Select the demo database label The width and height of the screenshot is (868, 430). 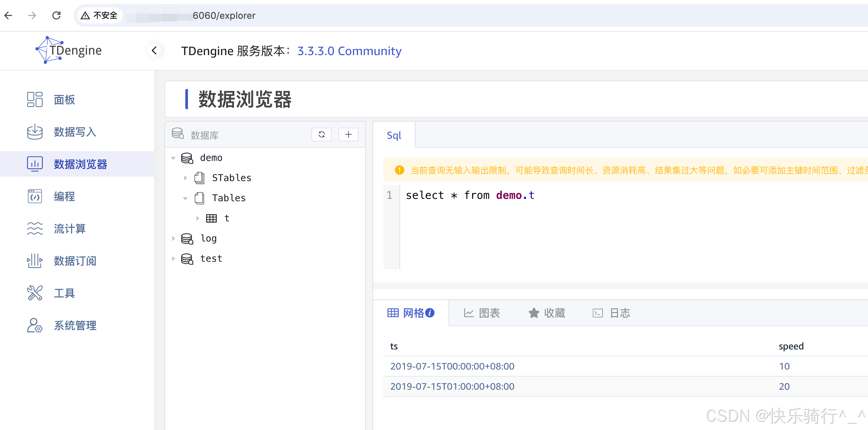(x=211, y=158)
